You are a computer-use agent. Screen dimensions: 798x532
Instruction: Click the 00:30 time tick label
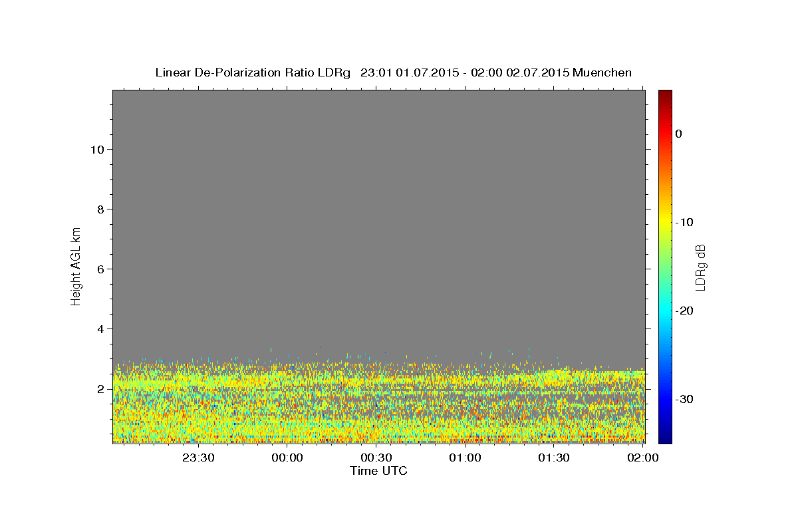tap(376, 458)
